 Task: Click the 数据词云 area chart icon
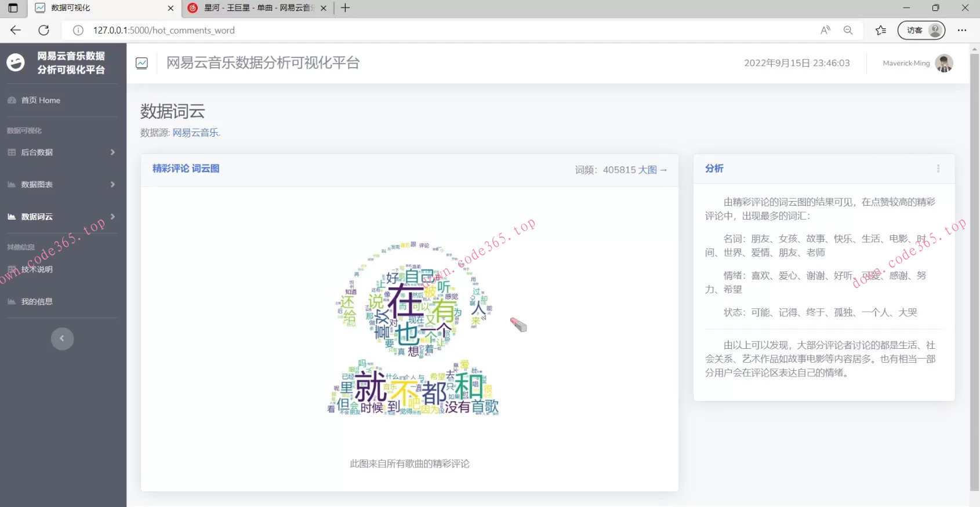[x=12, y=217]
